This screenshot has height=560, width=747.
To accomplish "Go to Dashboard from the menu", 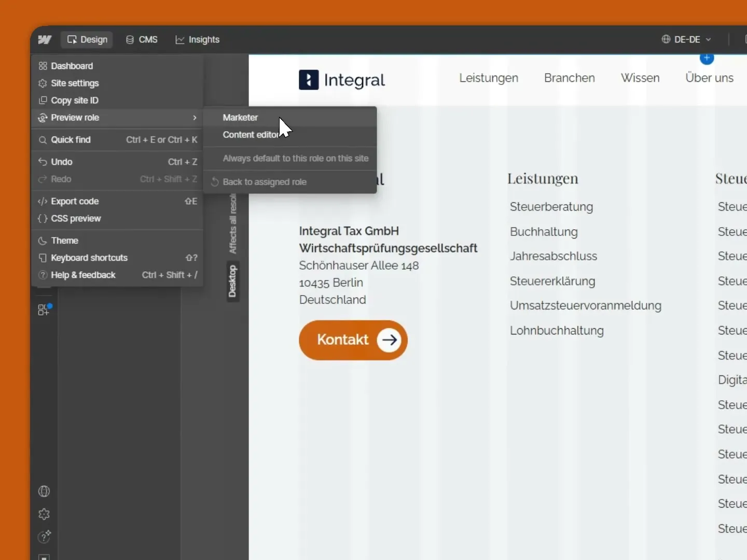I will 117,66.
